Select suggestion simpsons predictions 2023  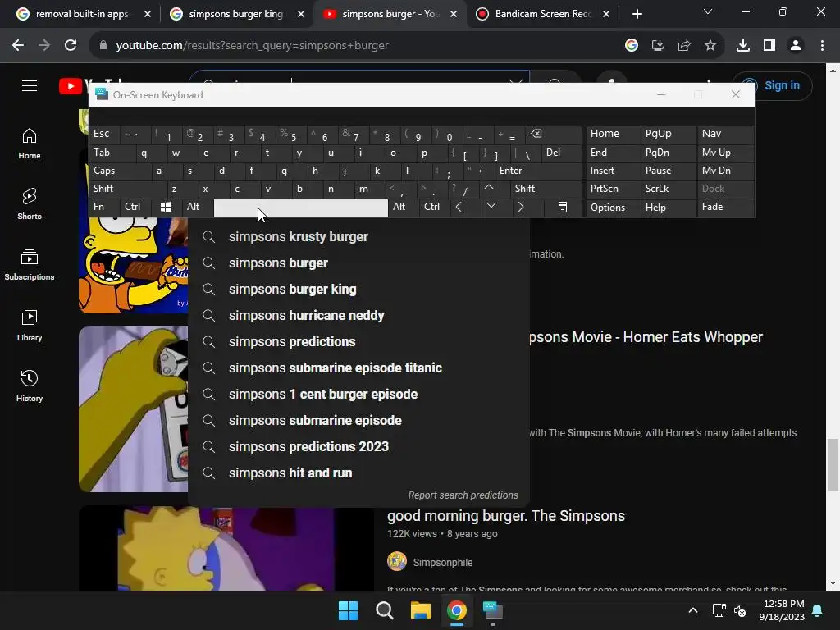click(358, 447)
